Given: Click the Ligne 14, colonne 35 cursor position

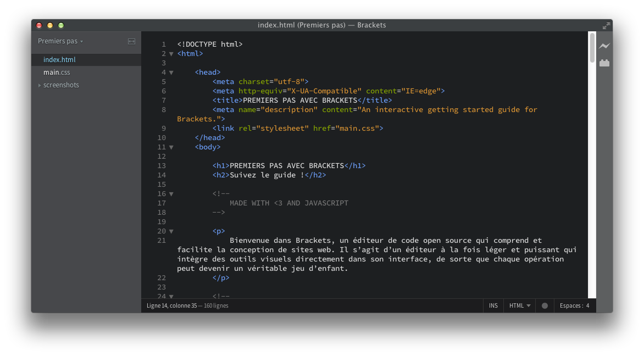Looking at the screenshot, I should [171, 305].
